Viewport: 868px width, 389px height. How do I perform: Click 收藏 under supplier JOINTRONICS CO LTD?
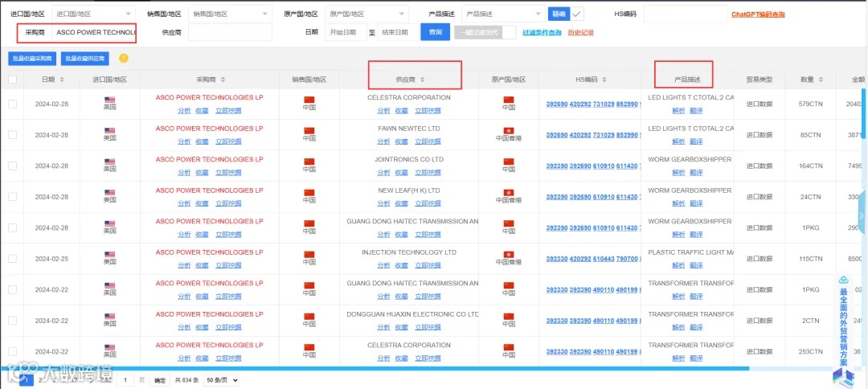[402, 173]
